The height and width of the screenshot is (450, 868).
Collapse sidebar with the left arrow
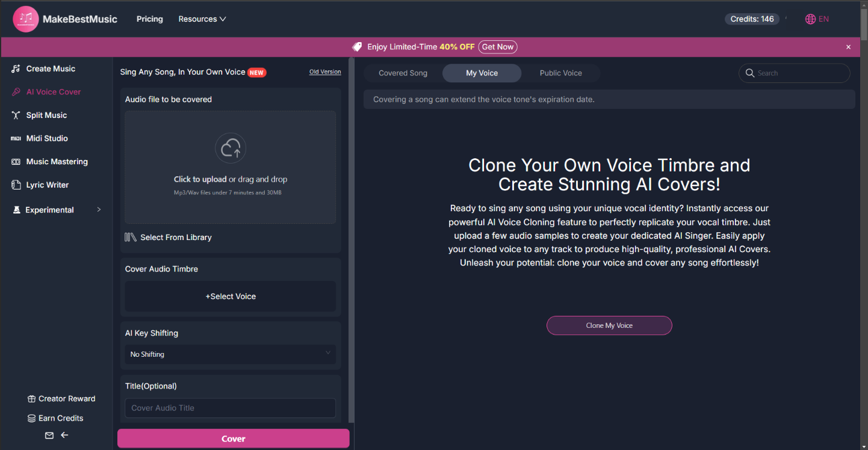click(x=65, y=436)
